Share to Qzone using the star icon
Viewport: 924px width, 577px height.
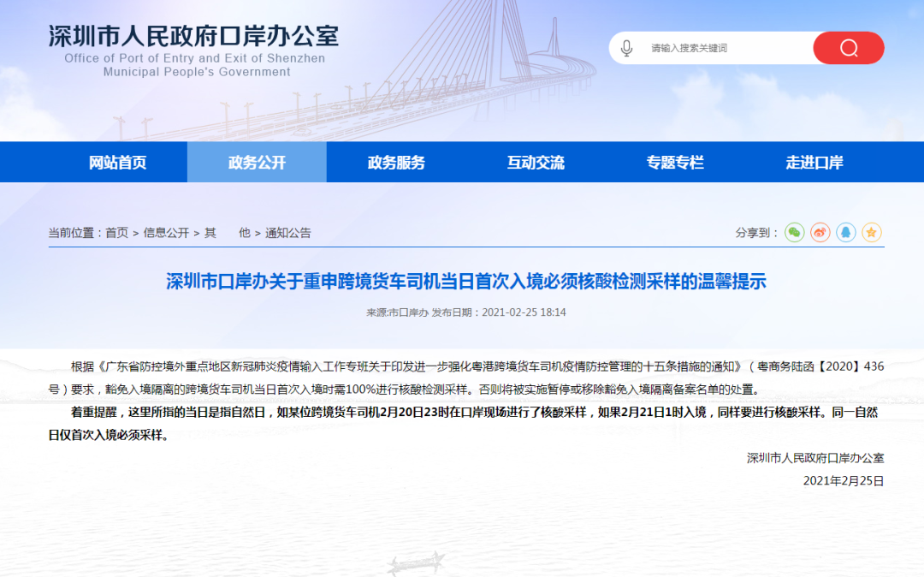tap(871, 232)
